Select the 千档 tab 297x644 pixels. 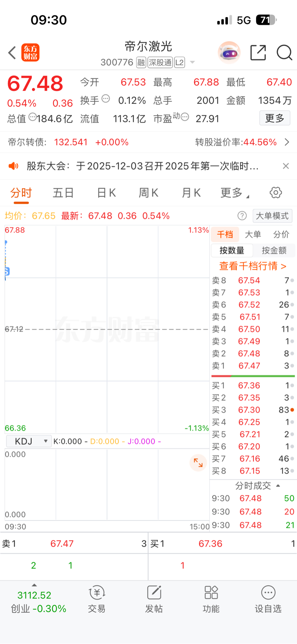[225, 234]
